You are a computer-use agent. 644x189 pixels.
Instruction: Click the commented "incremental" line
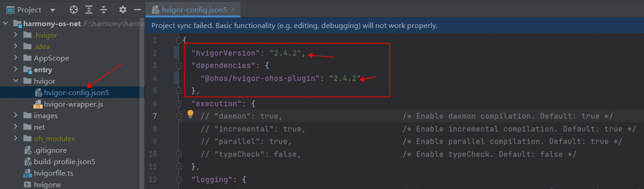253,129
